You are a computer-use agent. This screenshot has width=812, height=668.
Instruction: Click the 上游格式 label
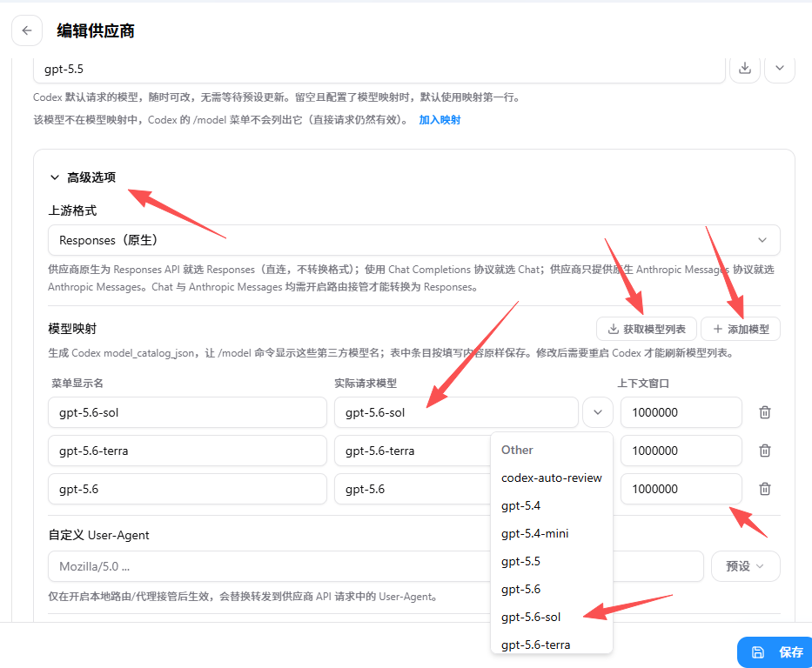click(72, 210)
